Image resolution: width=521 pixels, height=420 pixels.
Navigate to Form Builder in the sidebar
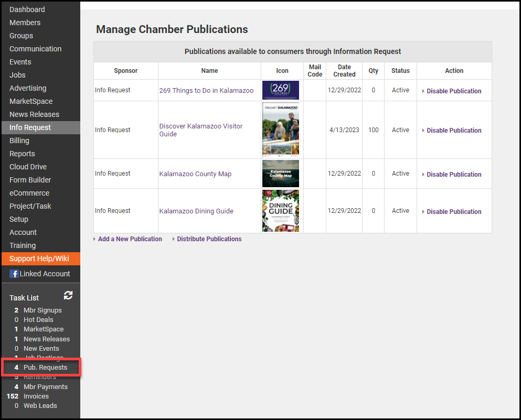point(30,180)
